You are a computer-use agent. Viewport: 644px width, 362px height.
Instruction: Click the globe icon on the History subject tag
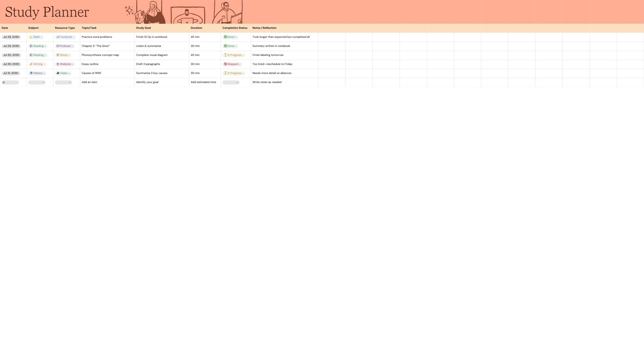point(31,73)
